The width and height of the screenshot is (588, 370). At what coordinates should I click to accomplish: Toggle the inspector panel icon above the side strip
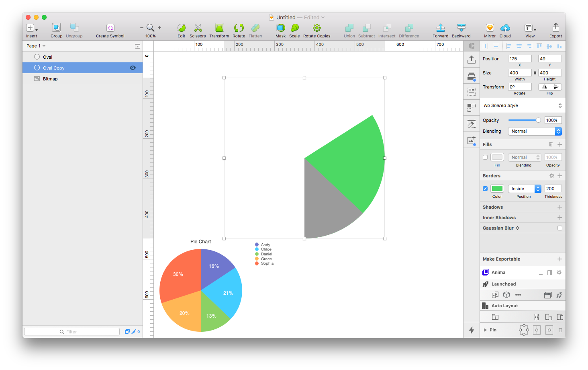pos(472,46)
